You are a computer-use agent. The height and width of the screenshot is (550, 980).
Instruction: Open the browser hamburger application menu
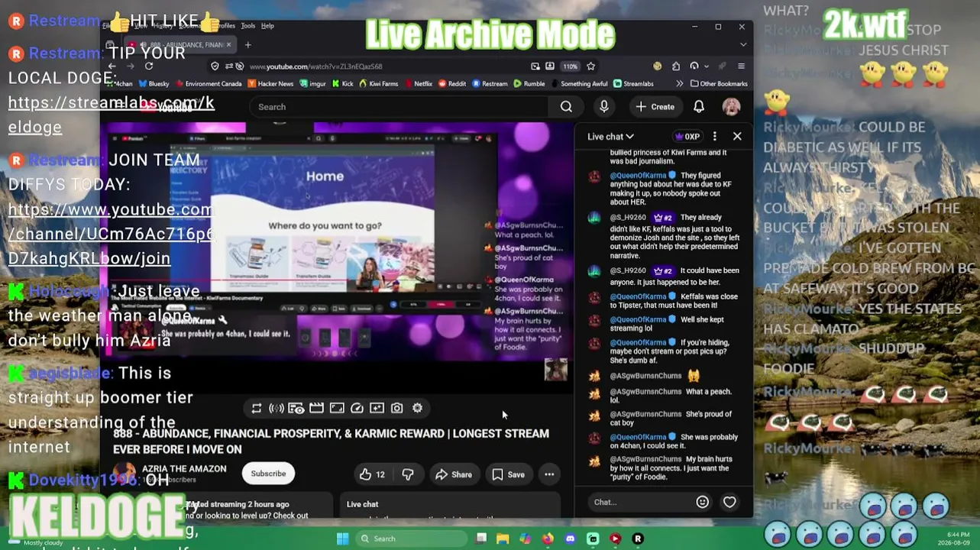pos(741,66)
